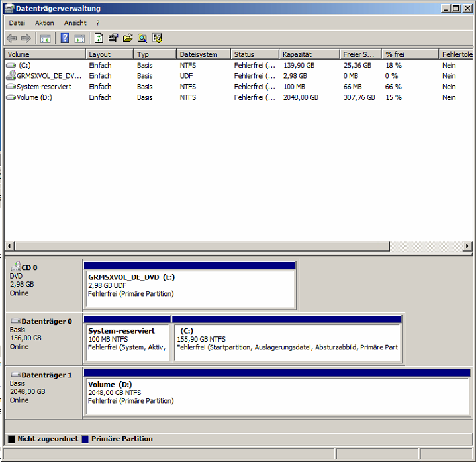The image size is (476, 462).
Task: Click the Primäre Partition blue legend swatch
Action: coord(85,439)
